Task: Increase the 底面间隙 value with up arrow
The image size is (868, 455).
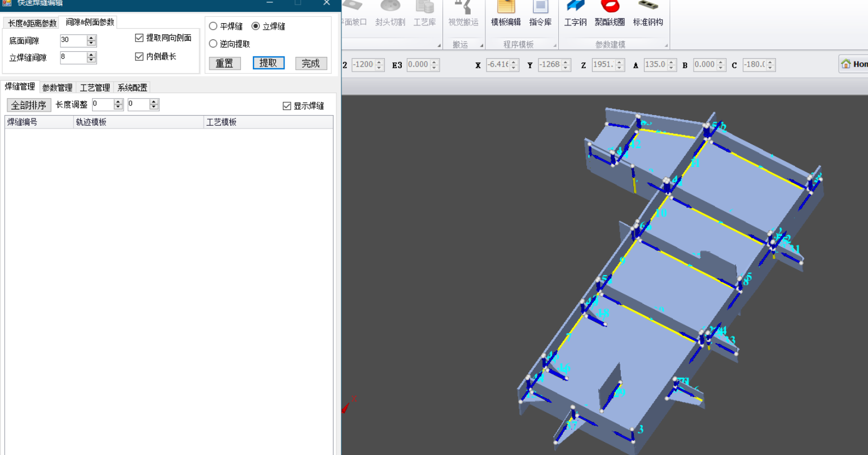Action: (x=91, y=38)
